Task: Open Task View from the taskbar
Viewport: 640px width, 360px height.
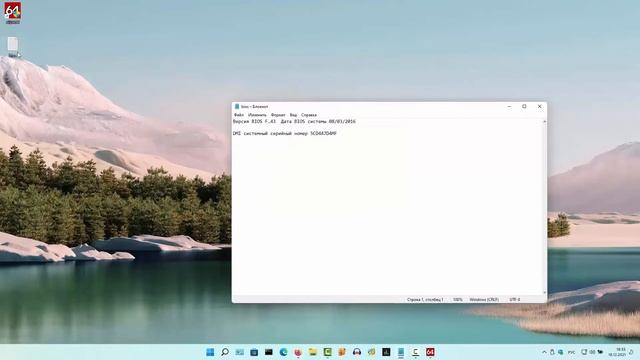Action: pyautogui.click(x=240, y=352)
